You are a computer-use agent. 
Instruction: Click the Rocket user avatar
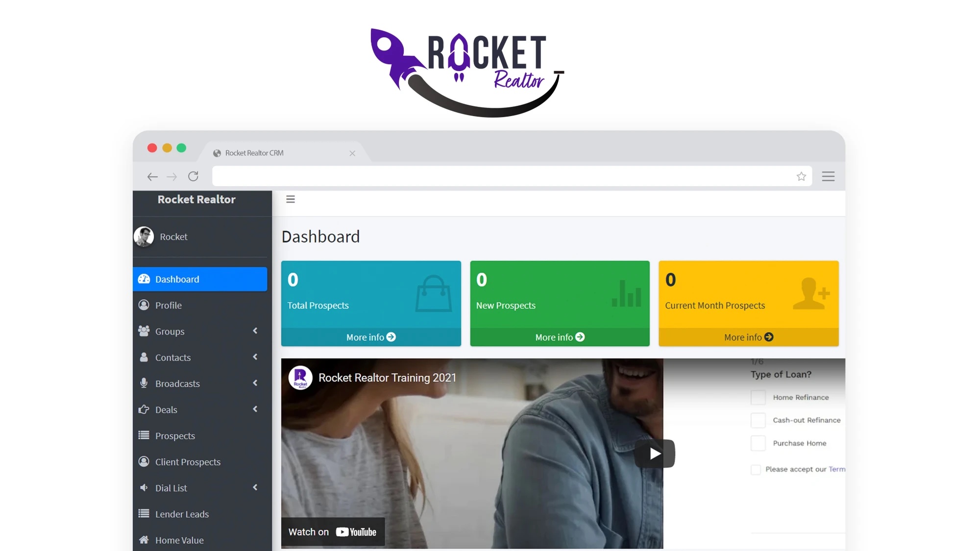[144, 237]
